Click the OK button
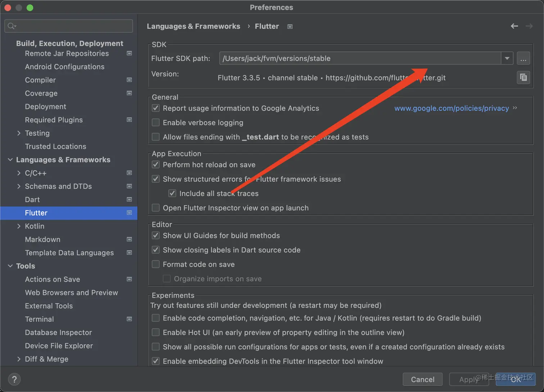Viewport: 544px width, 392px height. tap(516, 379)
